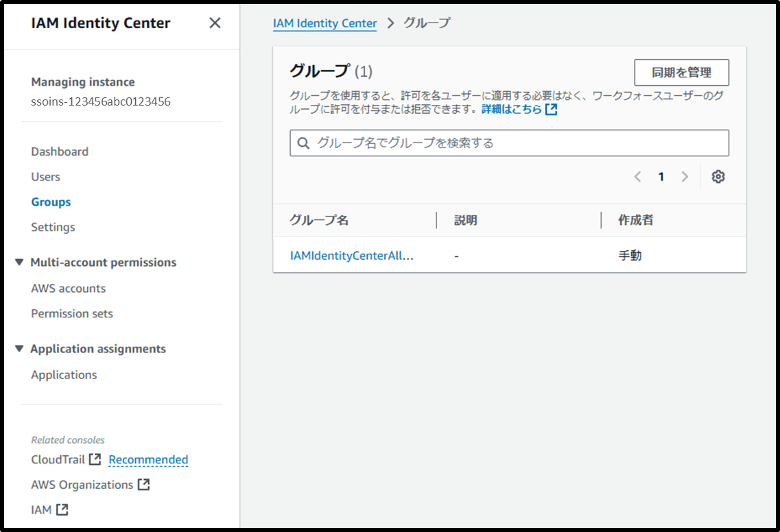Collapse Multi-account permissions section
The height and width of the screenshot is (532, 780).
(19, 262)
